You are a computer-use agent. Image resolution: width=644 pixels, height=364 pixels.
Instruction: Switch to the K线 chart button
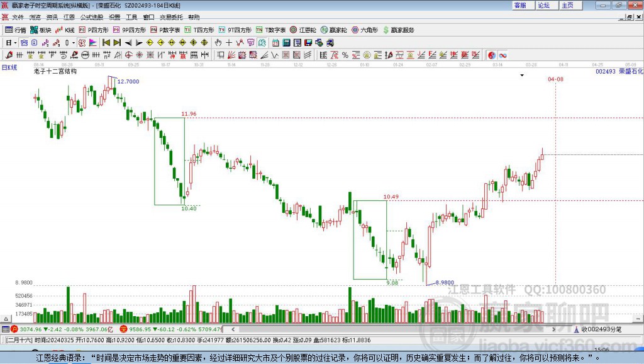click(65, 30)
